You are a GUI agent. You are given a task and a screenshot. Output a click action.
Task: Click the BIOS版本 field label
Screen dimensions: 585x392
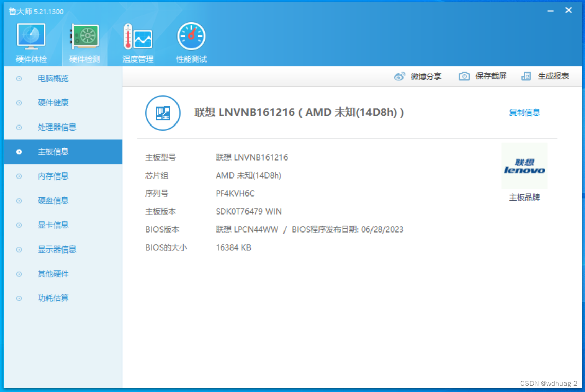point(162,229)
